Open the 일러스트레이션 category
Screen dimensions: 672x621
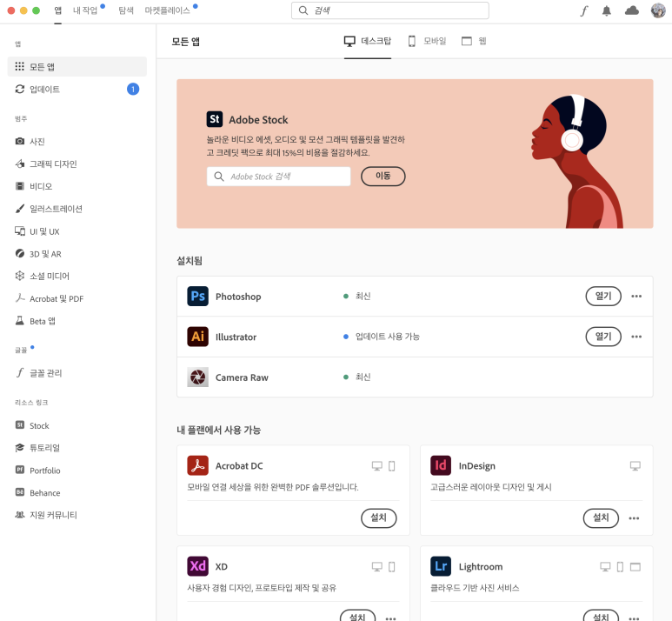[49, 209]
